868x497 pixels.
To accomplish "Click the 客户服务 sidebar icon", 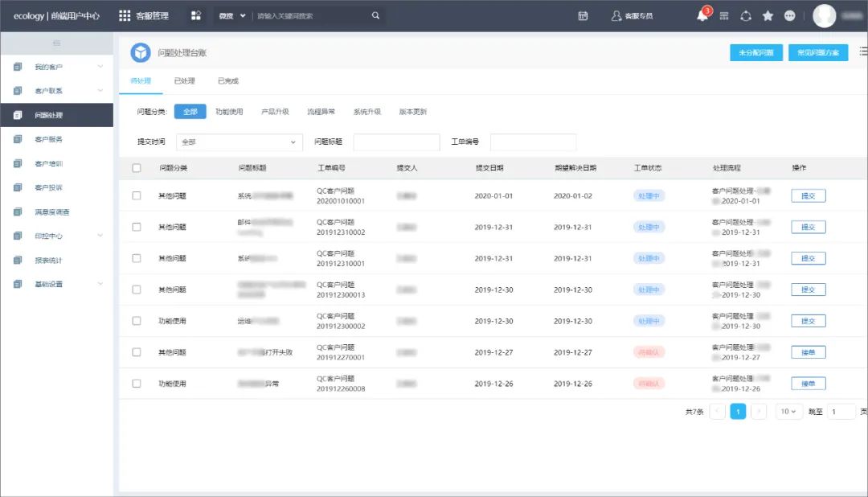I will [x=18, y=139].
